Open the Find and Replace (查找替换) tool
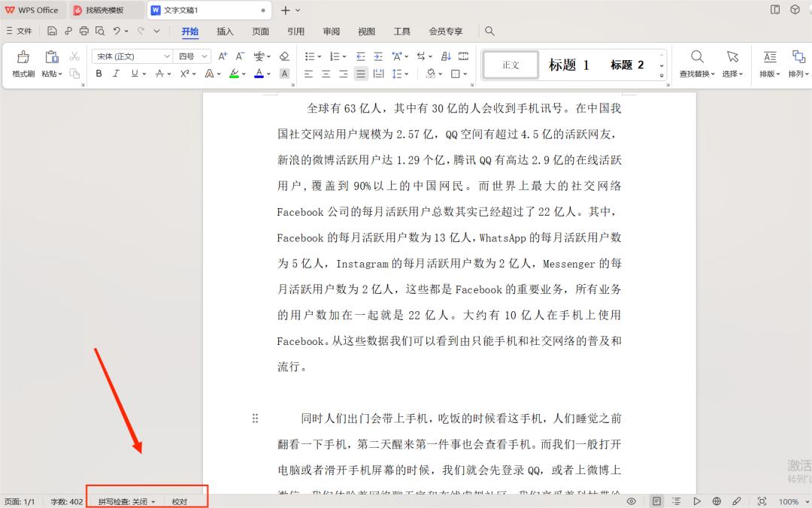 click(696, 60)
